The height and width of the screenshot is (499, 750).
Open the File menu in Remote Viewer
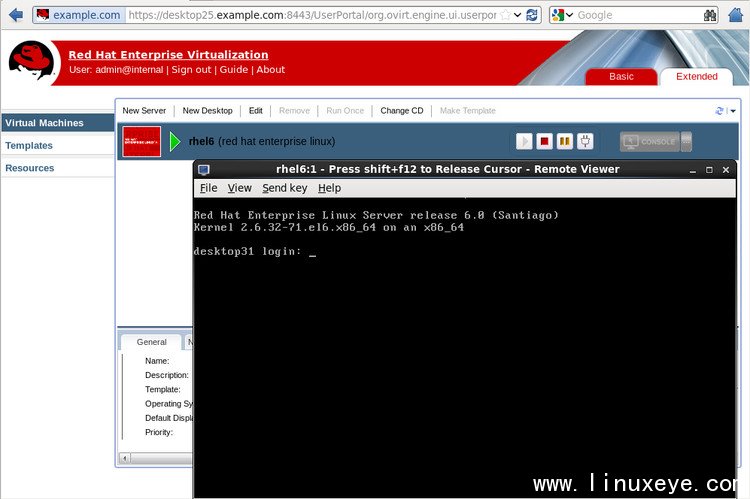click(209, 188)
